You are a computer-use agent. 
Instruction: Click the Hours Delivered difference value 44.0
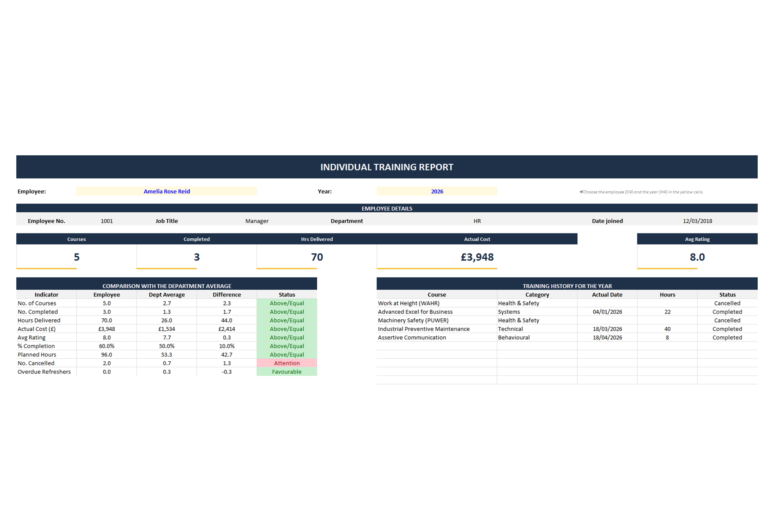coord(227,320)
